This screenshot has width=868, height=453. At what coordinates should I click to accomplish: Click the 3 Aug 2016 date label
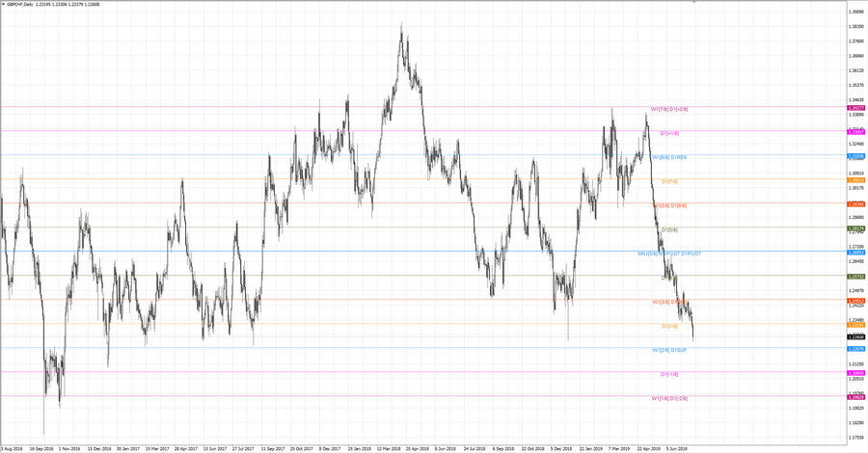pyautogui.click(x=13, y=449)
